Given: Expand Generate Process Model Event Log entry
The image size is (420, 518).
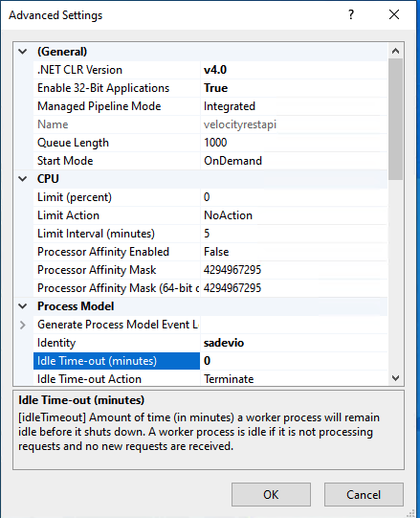Looking at the screenshot, I should pyautogui.click(x=22, y=325).
